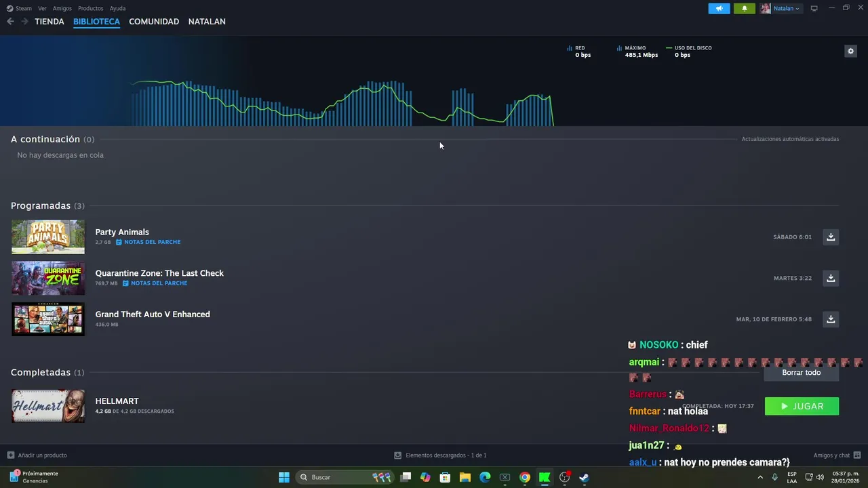This screenshot has width=868, height=488.
Task: Go to the TIENDA tab
Action: coord(50,22)
